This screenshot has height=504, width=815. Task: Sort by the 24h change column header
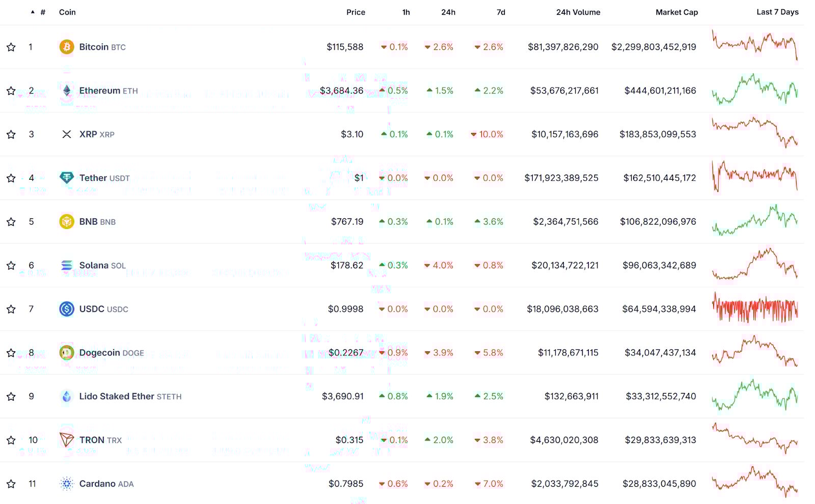tap(448, 12)
